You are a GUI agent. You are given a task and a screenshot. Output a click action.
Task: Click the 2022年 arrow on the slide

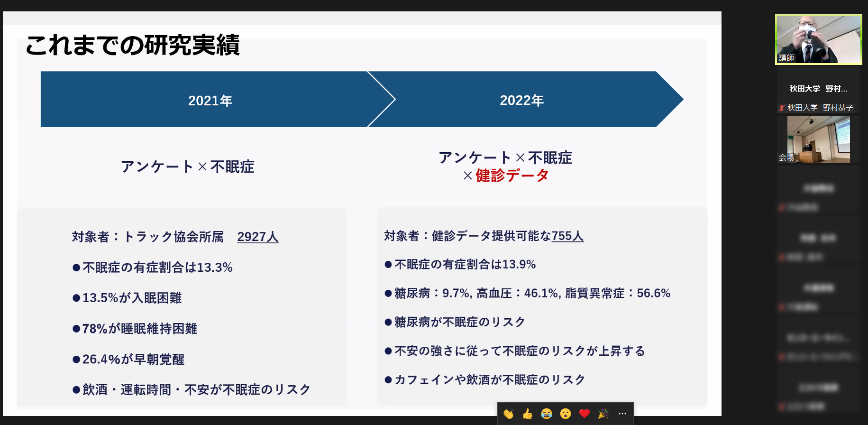pyautogui.click(x=521, y=100)
